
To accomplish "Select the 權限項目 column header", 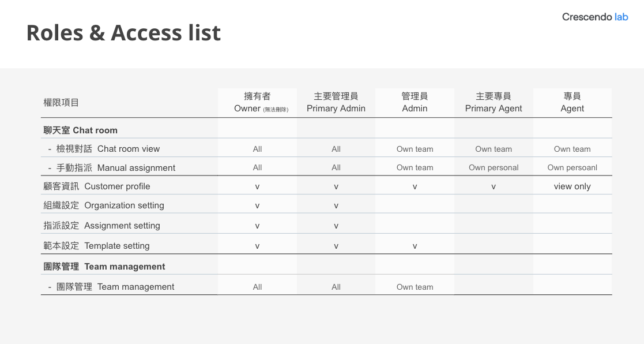I will pos(61,103).
